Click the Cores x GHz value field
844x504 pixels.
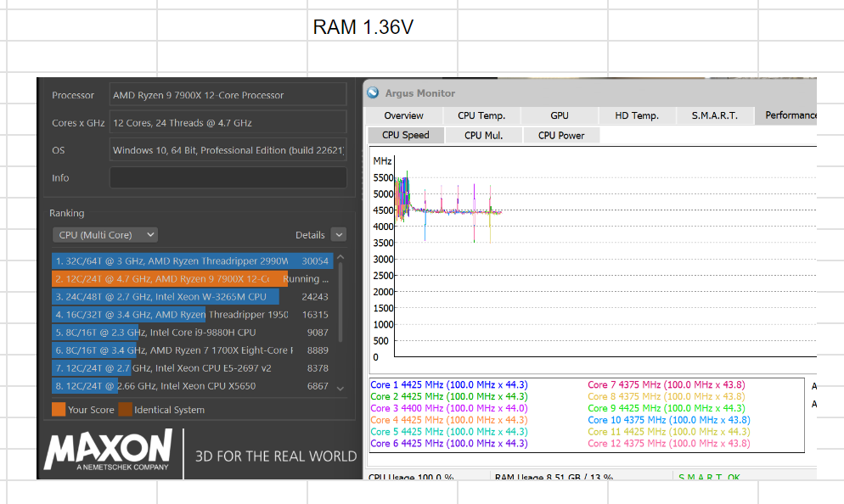(x=228, y=123)
